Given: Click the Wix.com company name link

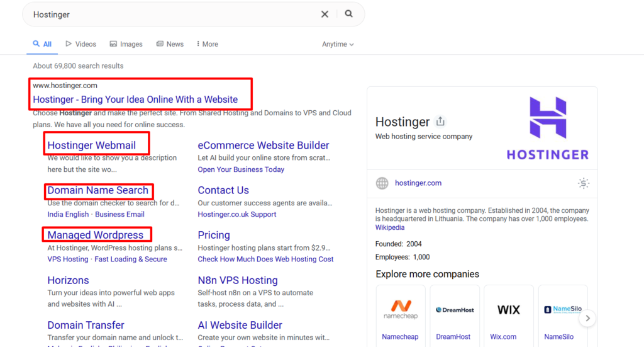Looking at the screenshot, I should (x=503, y=337).
